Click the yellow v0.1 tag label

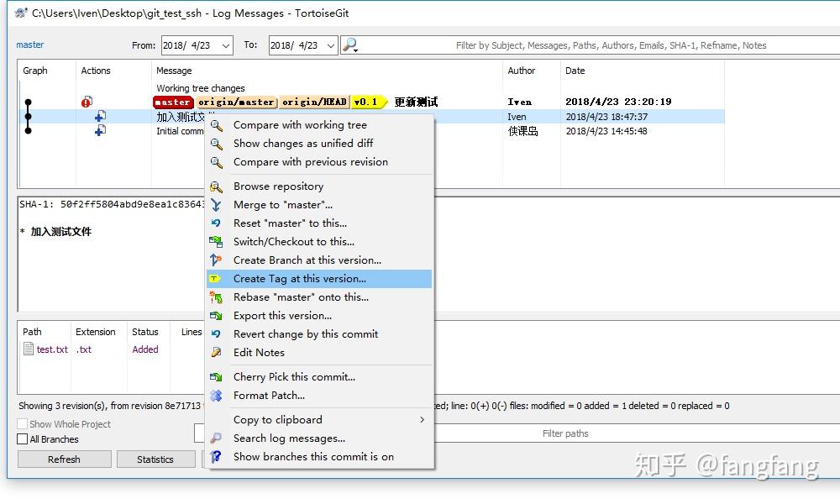[368, 102]
